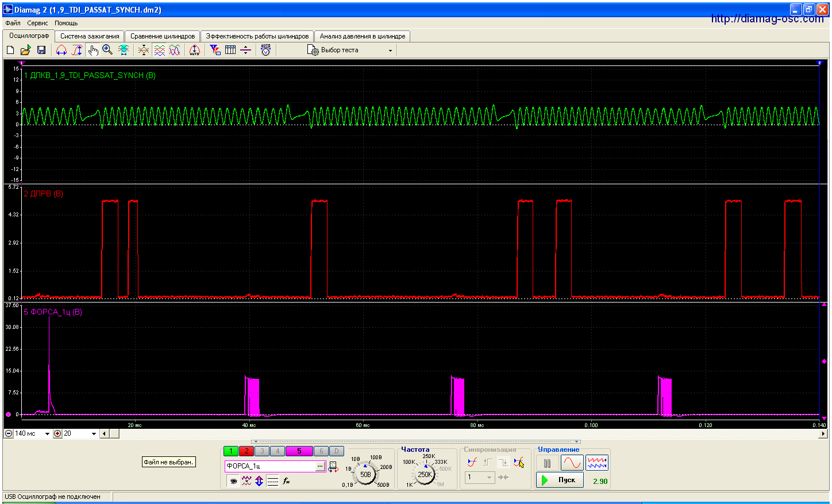Select the vertical measurement cursor tool
This screenshot has width=832, height=504.
pos(77,51)
